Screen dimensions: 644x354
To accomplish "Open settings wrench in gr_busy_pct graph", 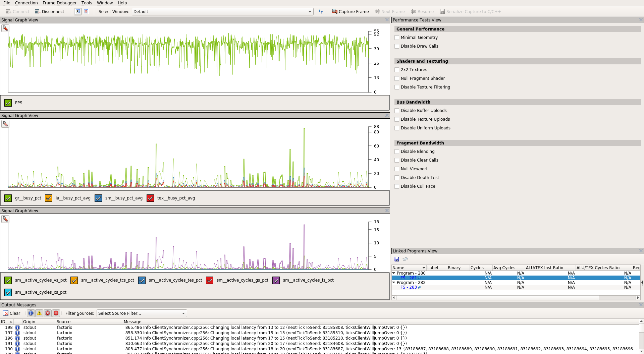I will 5,124.
